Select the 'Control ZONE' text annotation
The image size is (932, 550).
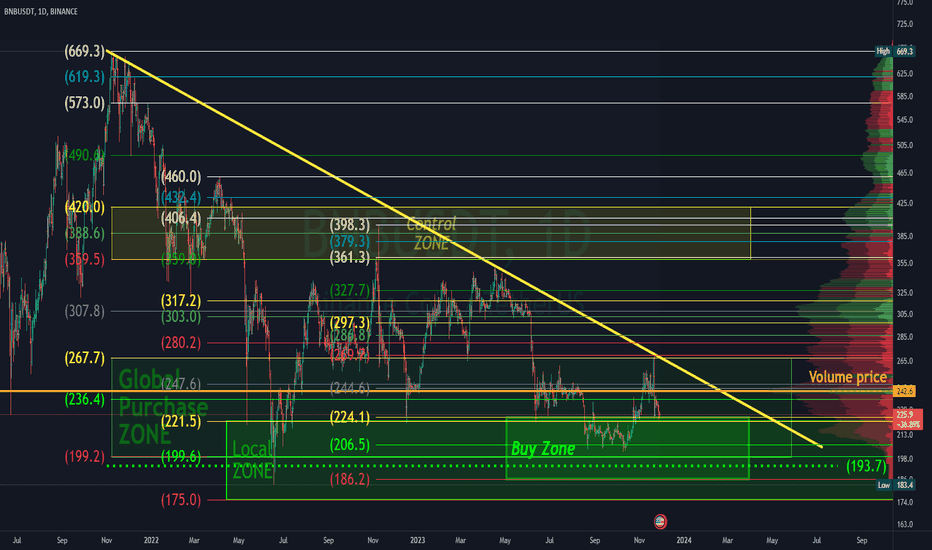pos(432,233)
